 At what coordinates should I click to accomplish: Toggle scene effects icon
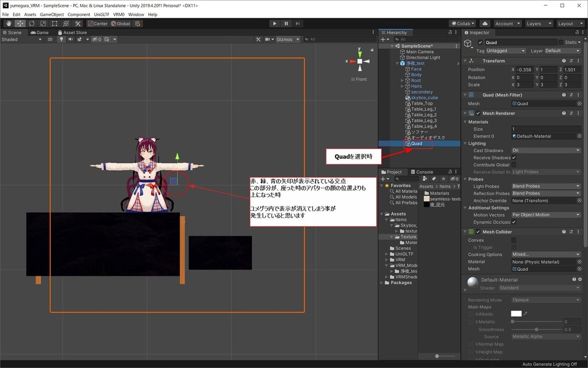(79, 39)
